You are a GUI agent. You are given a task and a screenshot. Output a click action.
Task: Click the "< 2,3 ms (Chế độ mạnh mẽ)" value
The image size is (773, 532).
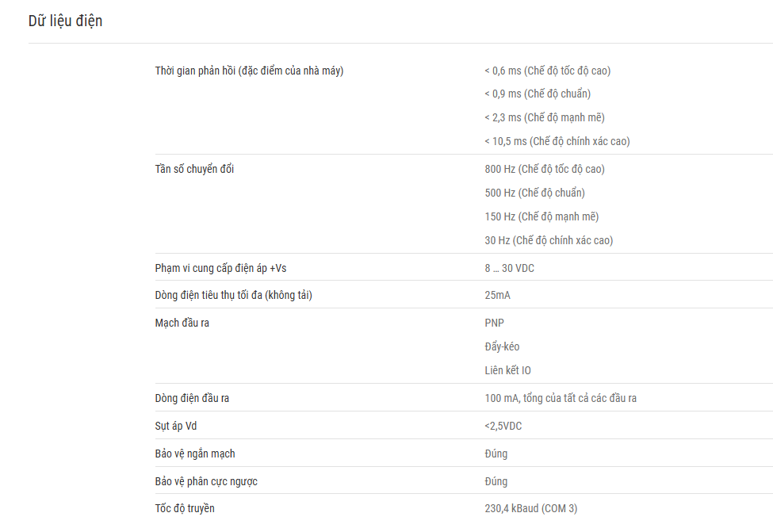pos(544,118)
